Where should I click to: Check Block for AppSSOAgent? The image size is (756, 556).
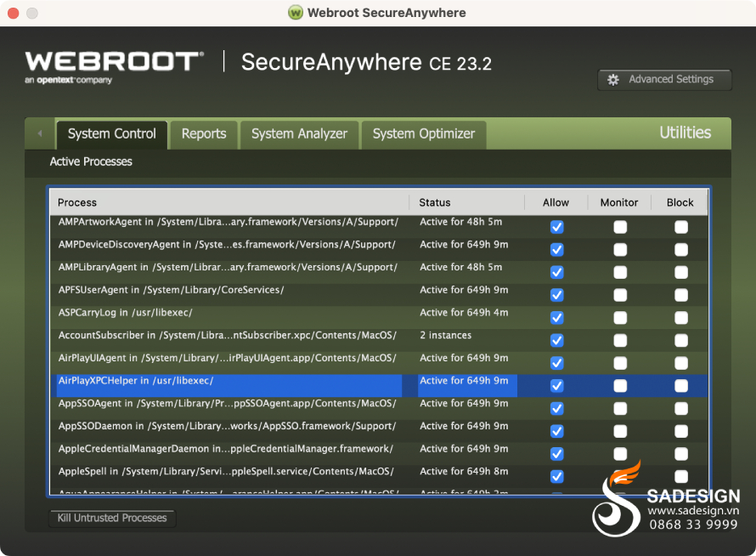(681, 408)
